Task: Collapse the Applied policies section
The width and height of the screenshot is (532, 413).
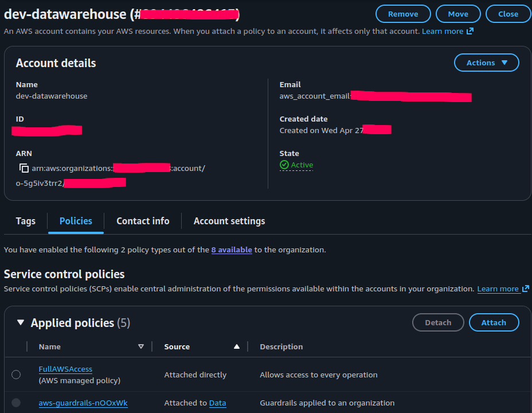Action: coord(21,322)
